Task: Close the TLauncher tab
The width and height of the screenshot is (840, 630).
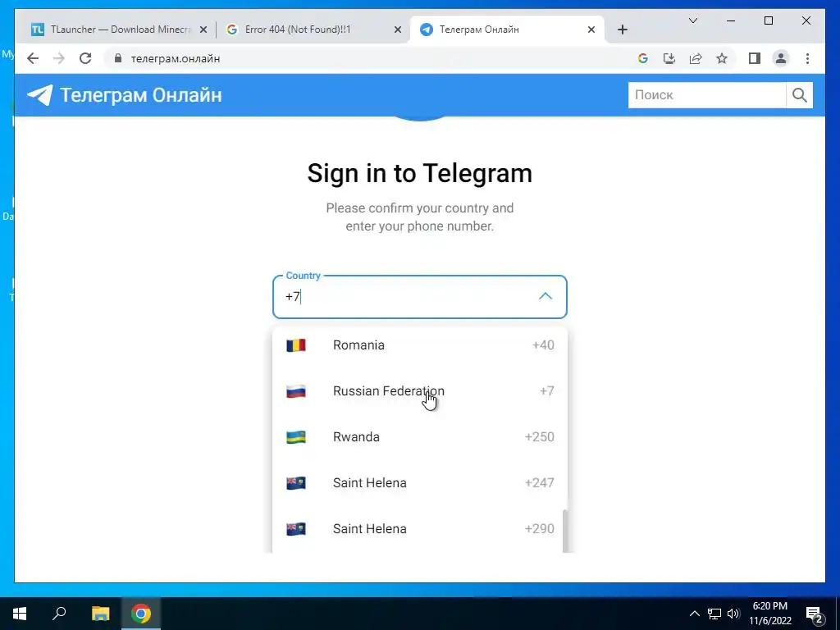Action: tap(203, 30)
